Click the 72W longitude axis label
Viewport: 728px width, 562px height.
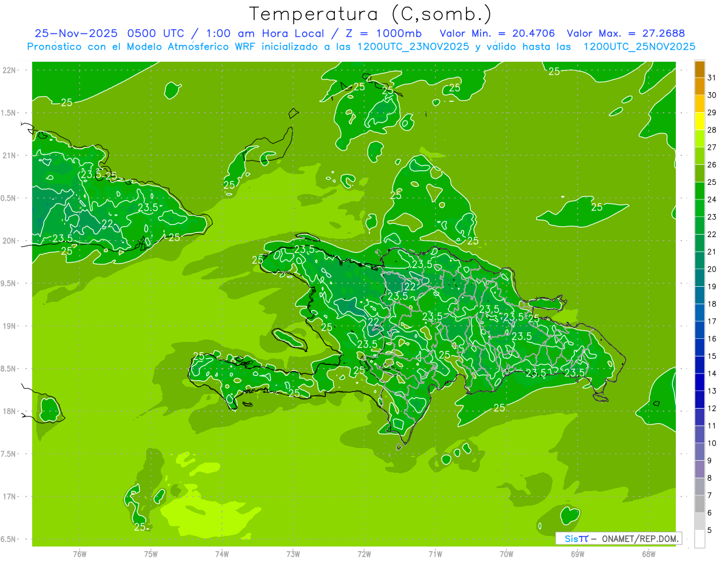coord(364,554)
